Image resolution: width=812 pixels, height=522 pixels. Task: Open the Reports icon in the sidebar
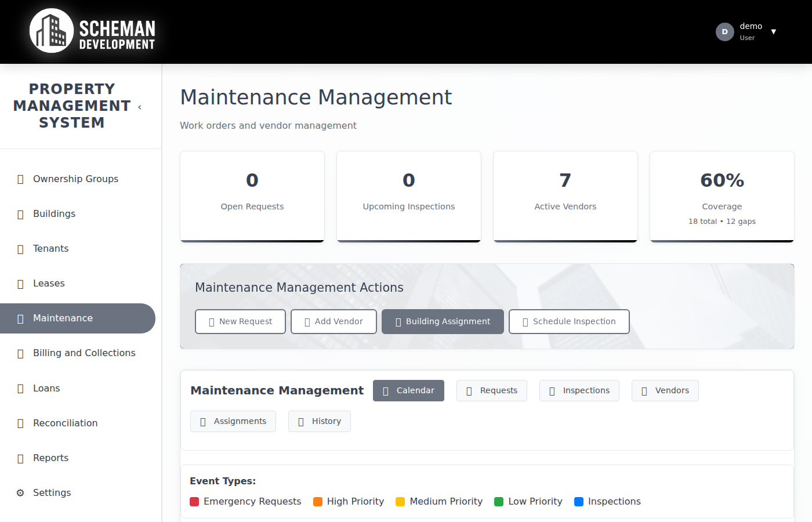(19, 458)
